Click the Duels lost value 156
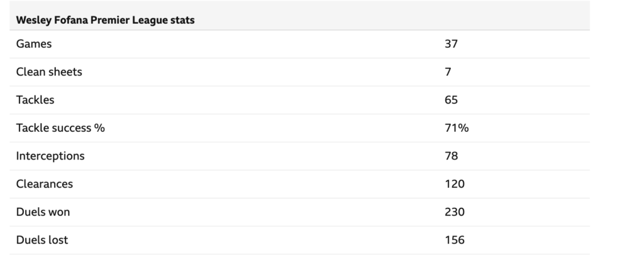 (x=454, y=240)
